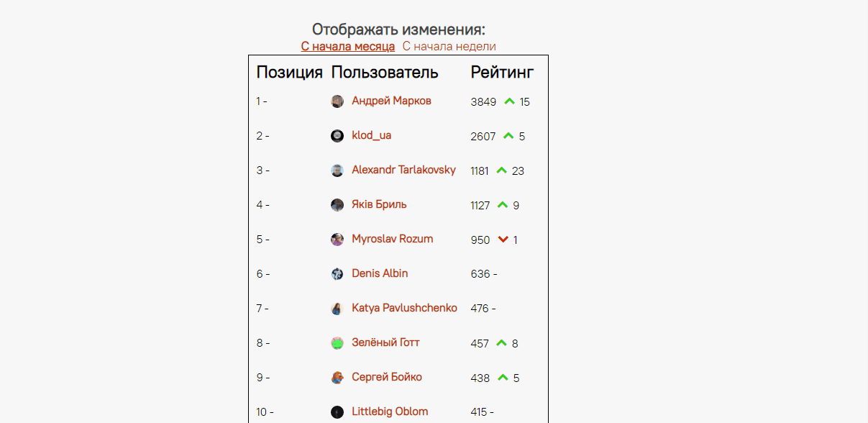The image size is (868, 423).
Task: Click Myroslav Rozum's avatar icon
Action: click(337, 240)
